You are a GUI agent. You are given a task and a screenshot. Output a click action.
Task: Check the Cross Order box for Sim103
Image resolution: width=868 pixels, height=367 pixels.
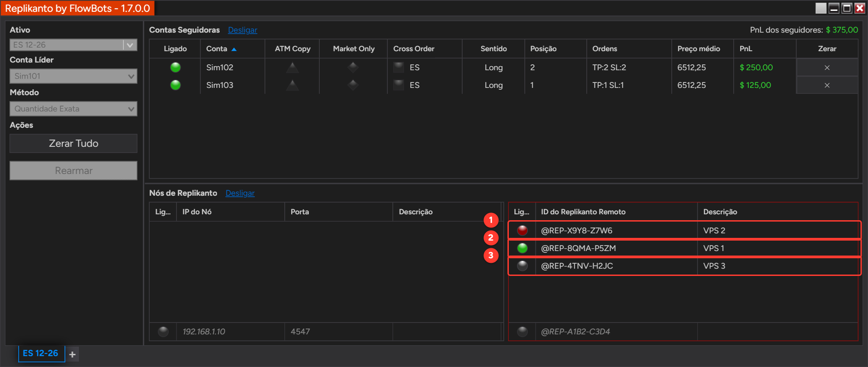[x=399, y=85]
